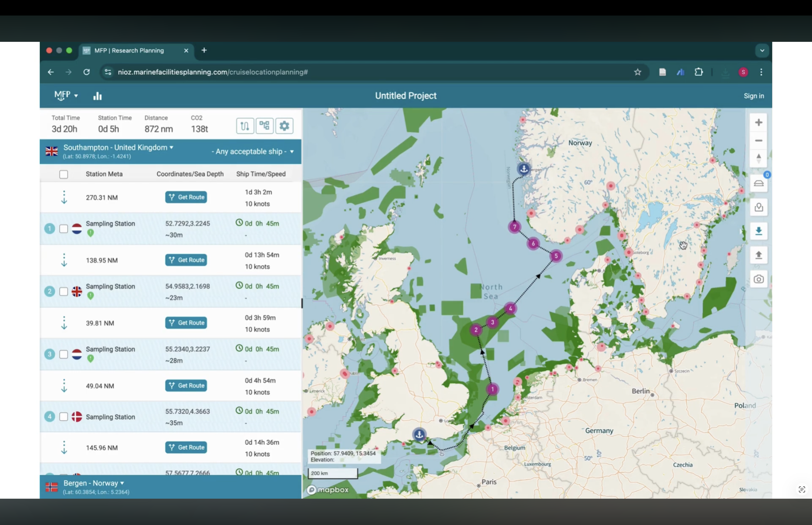Click station 7 marker on map
Viewport: 812px width, 525px height.
[x=515, y=227]
